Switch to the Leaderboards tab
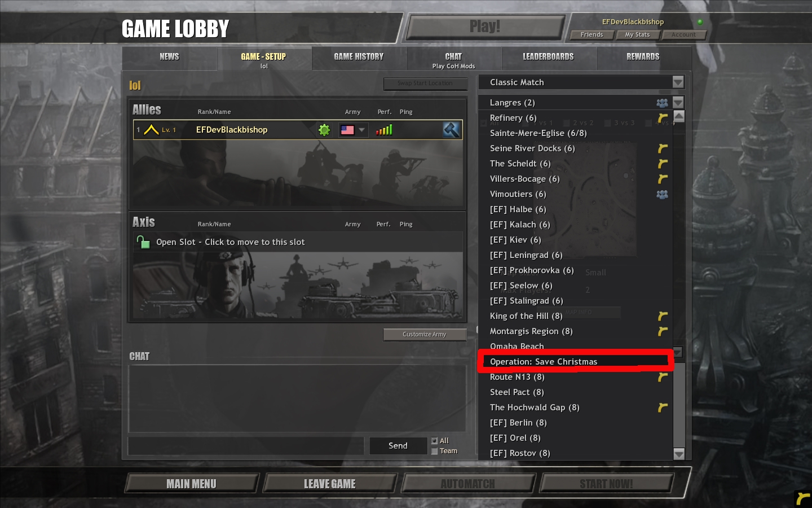Viewport: 812px width, 508px height. point(548,57)
